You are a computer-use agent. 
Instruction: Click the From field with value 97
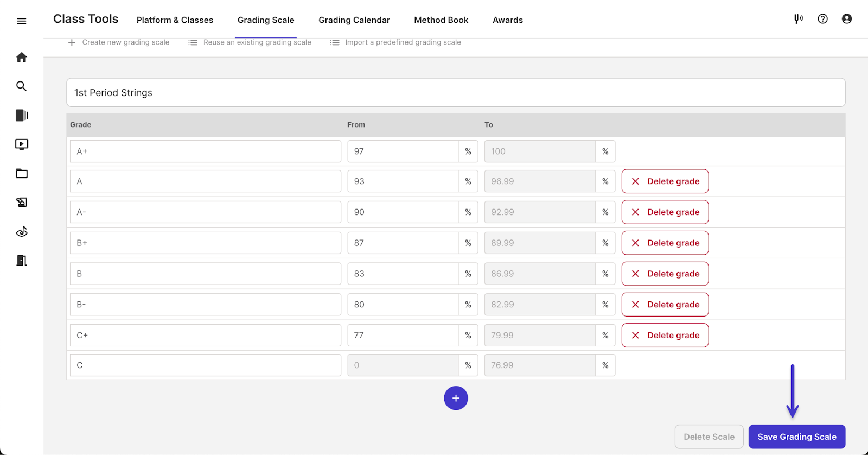pos(403,151)
